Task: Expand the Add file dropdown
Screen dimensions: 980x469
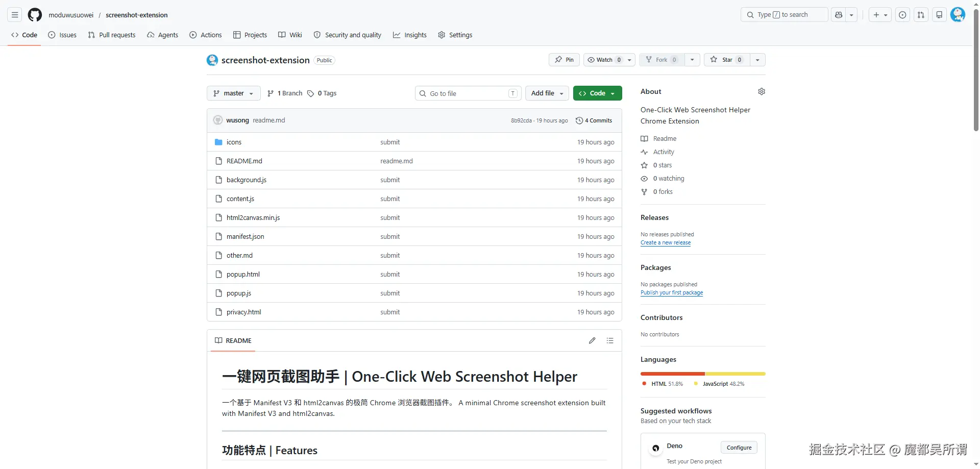Action: pyautogui.click(x=547, y=93)
